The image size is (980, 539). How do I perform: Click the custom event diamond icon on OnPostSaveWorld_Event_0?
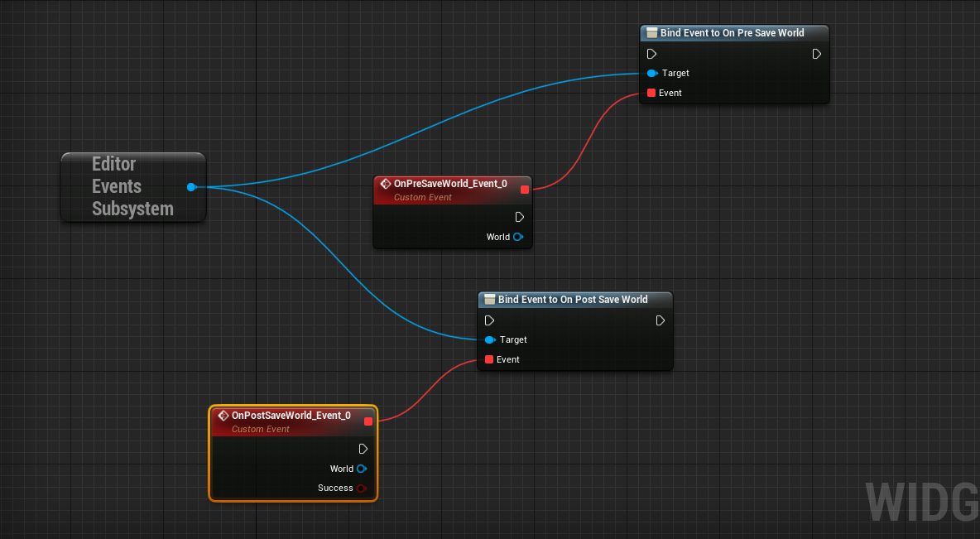point(223,416)
